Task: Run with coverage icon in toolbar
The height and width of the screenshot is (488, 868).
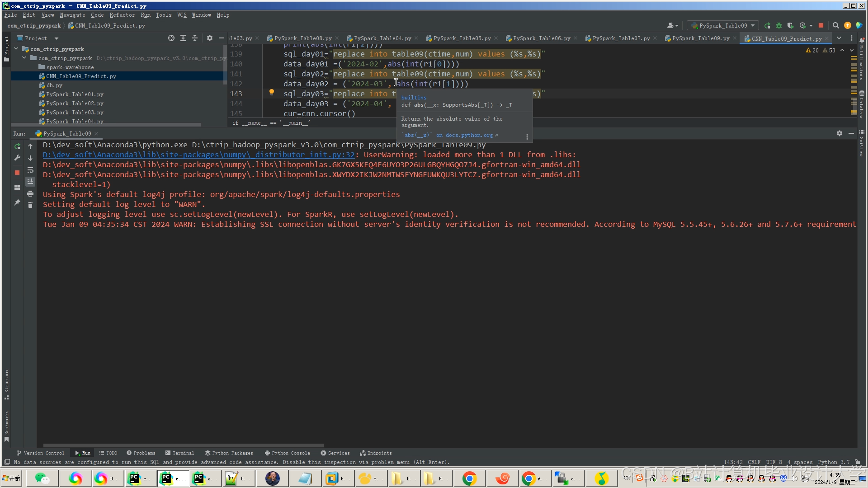Action: click(790, 26)
